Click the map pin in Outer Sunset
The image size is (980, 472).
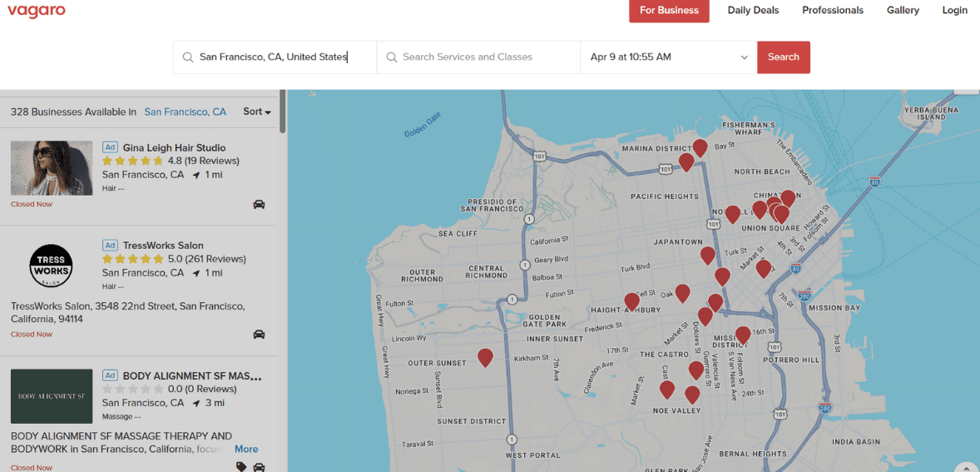point(485,357)
